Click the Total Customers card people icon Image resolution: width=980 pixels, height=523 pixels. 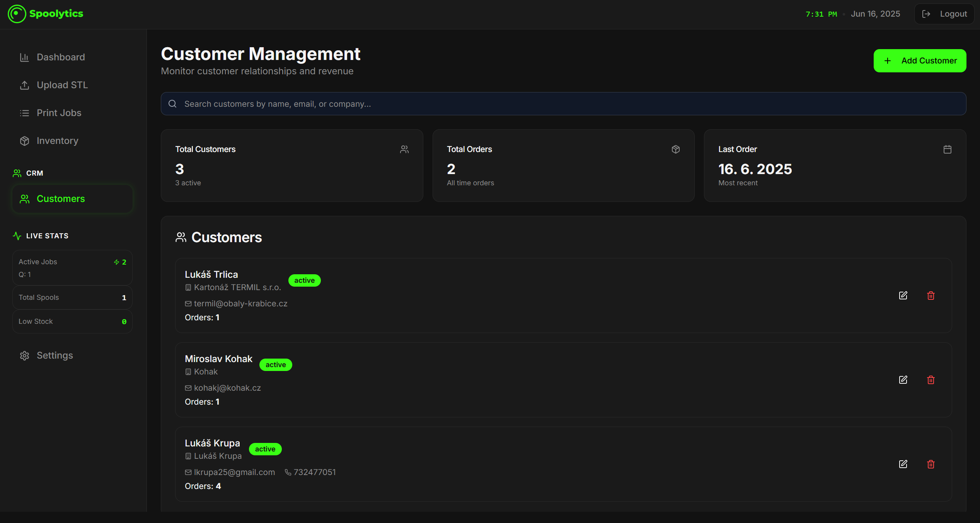pos(404,149)
